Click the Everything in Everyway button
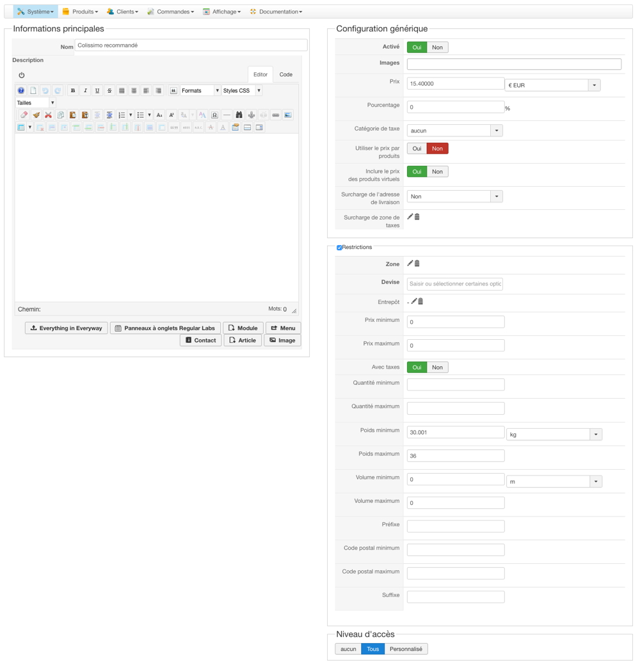The height and width of the screenshot is (672, 640). point(67,328)
